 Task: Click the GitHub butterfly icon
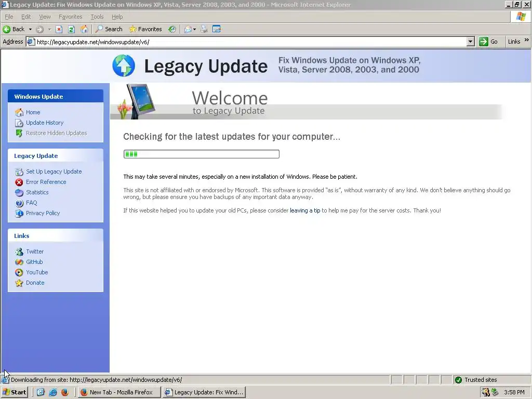[19, 262]
